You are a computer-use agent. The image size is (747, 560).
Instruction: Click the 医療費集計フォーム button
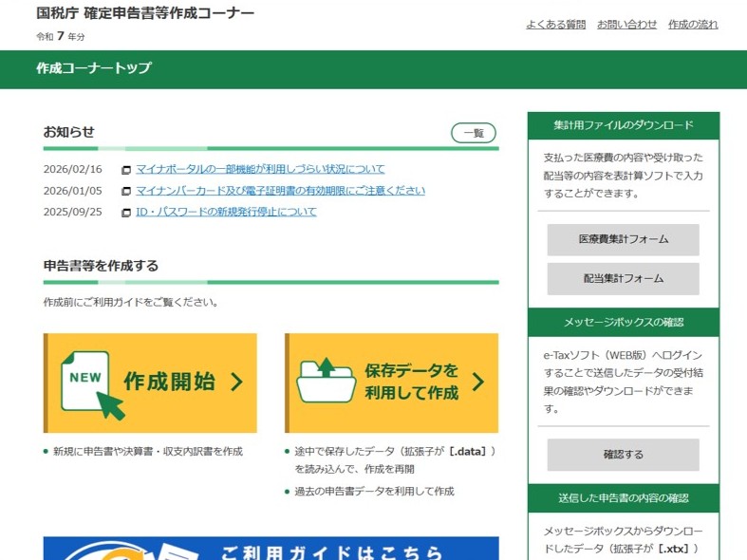[624, 239]
